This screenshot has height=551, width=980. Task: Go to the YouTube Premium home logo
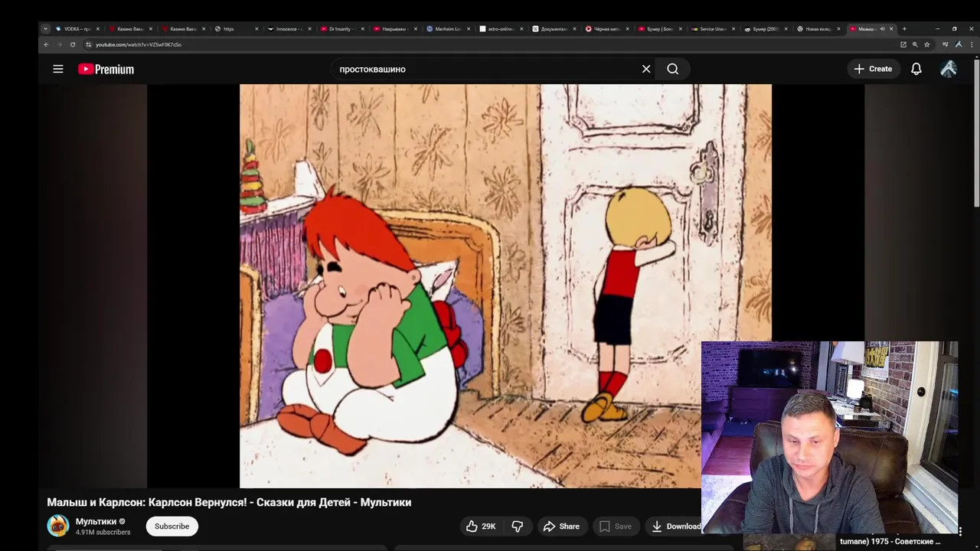(x=106, y=69)
